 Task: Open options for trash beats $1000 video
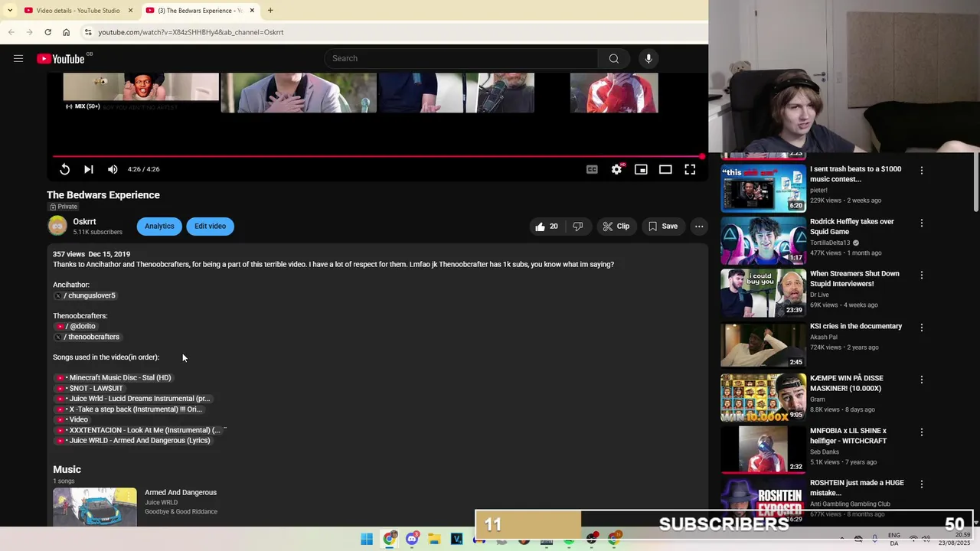(921, 171)
